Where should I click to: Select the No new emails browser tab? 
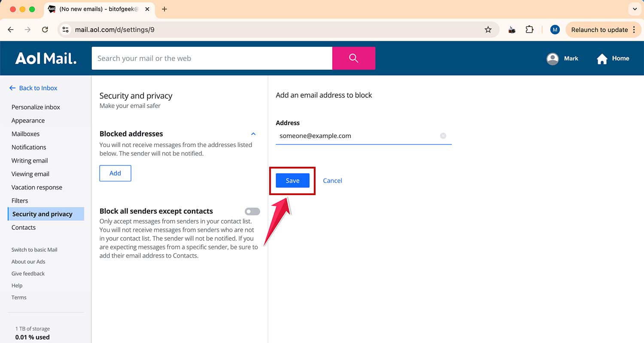[99, 9]
